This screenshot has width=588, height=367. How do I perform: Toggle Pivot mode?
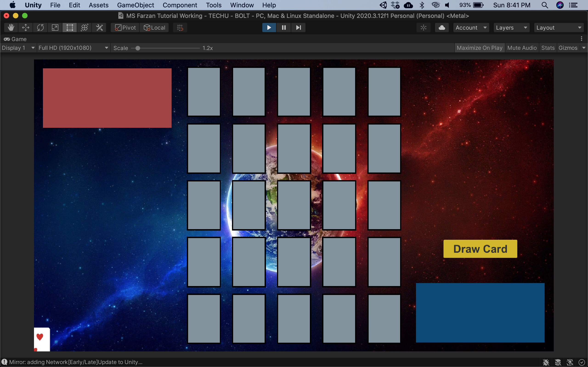[125, 28]
